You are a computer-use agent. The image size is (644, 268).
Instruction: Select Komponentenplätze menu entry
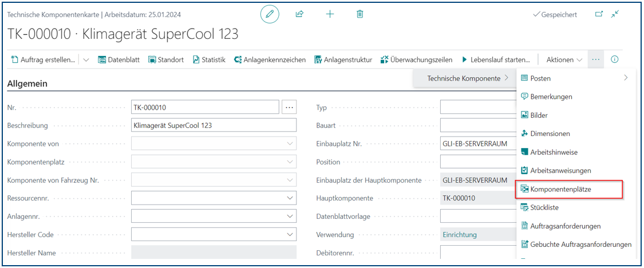569,189
